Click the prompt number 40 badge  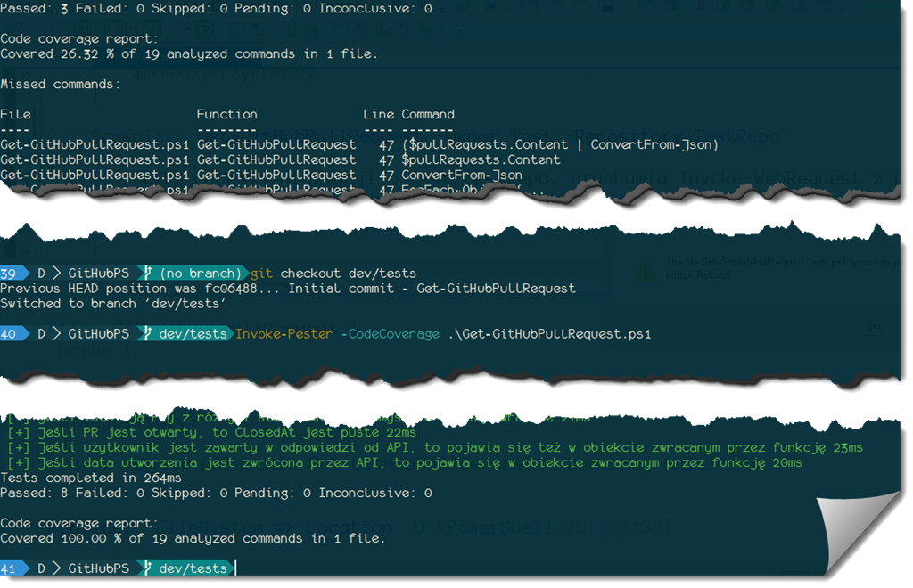(x=10, y=334)
